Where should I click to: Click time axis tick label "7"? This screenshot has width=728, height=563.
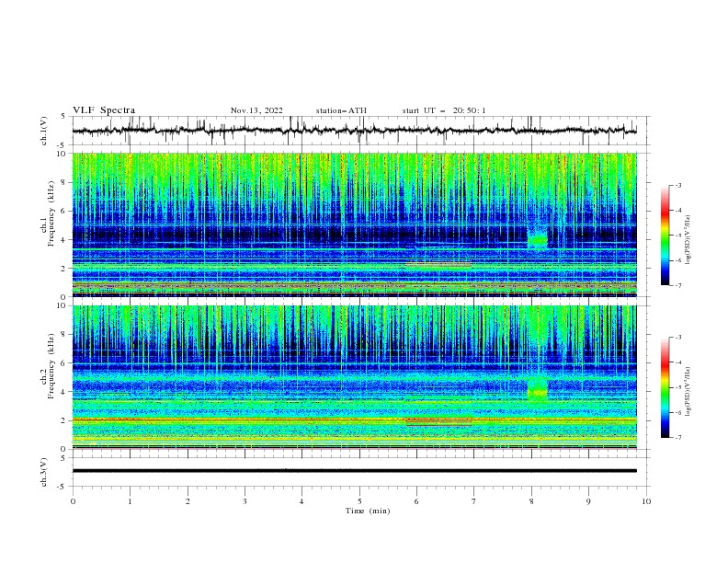[473, 501]
